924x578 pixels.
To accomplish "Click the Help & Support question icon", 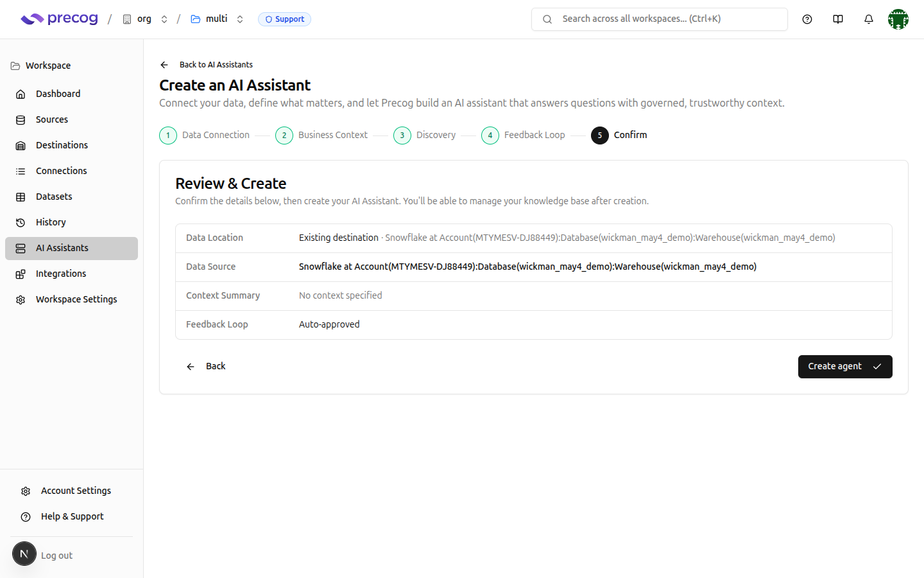I will click(x=26, y=516).
